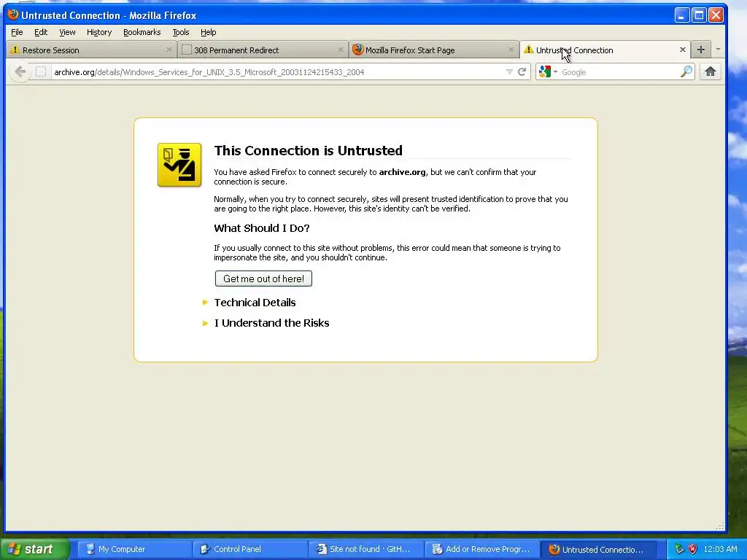
Task: Open the list all tabs dropdown
Action: (x=718, y=50)
